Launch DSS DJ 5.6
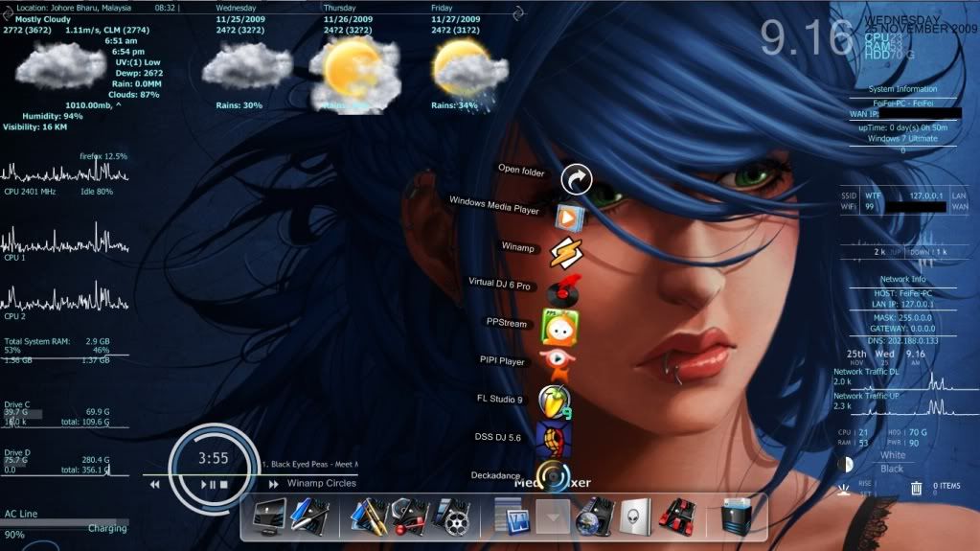 click(x=553, y=439)
